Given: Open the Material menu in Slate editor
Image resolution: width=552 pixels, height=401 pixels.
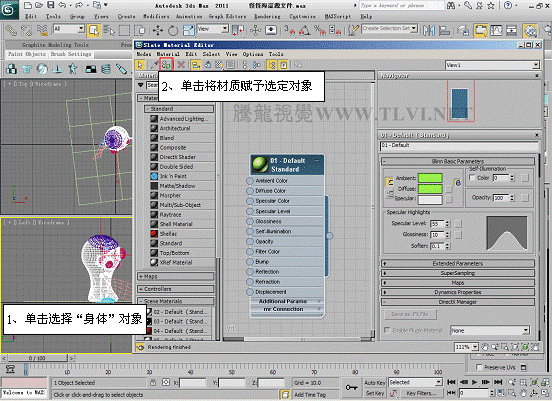Looking at the screenshot, I should tap(168, 54).
